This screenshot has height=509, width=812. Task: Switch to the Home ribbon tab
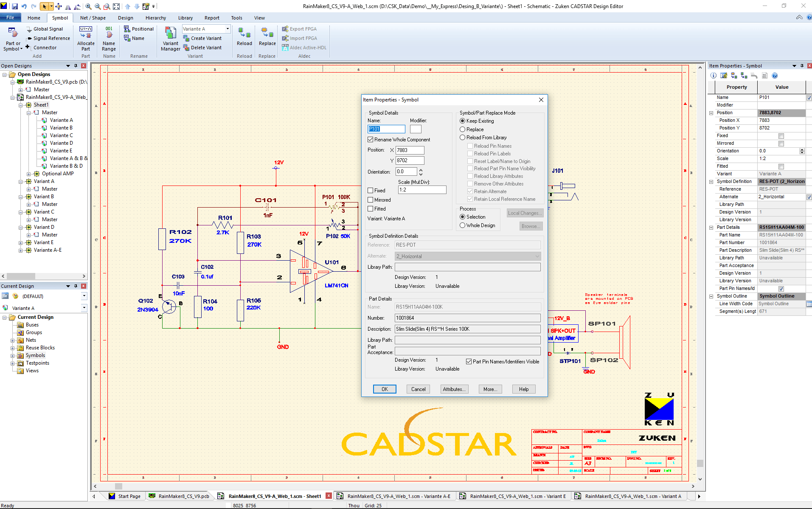tap(34, 18)
